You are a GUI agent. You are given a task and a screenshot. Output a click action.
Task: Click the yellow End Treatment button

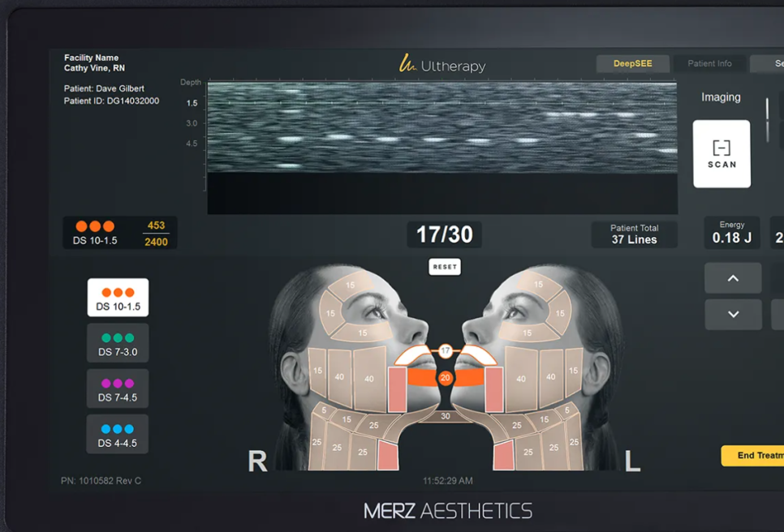(x=752, y=456)
